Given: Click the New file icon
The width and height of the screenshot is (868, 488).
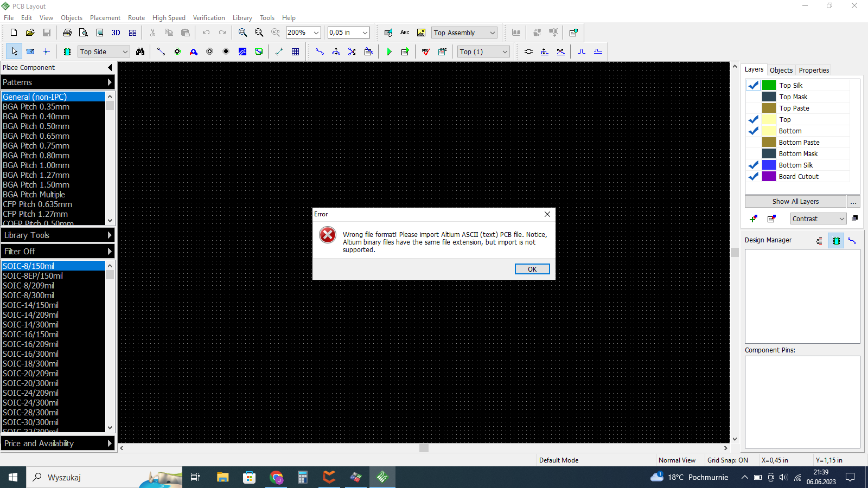Looking at the screenshot, I should pos(14,33).
